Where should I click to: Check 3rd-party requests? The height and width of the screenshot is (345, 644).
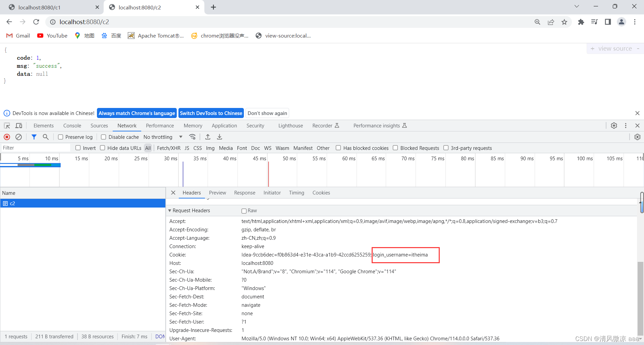click(446, 148)
